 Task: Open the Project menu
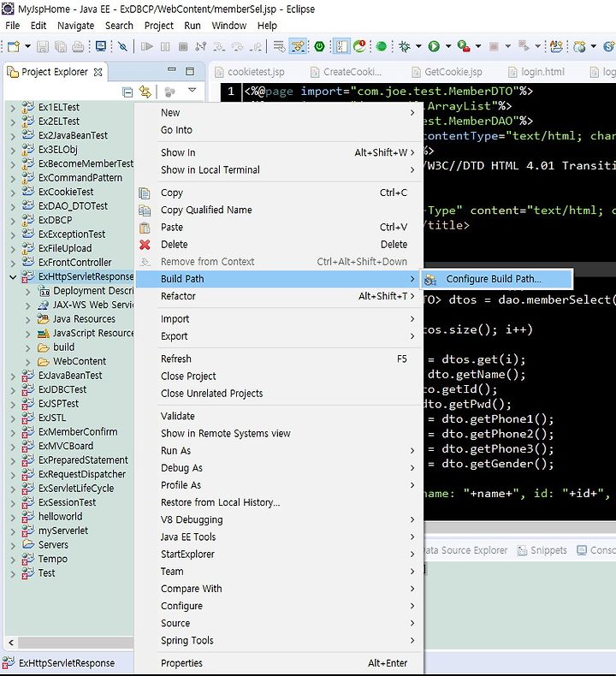(158, 26)
